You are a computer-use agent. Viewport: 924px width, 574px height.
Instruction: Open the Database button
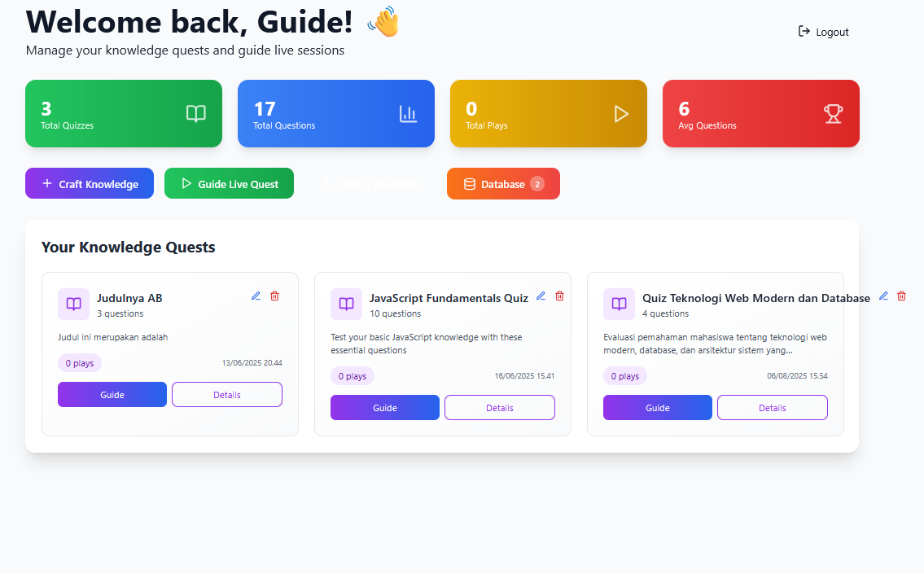503,184
